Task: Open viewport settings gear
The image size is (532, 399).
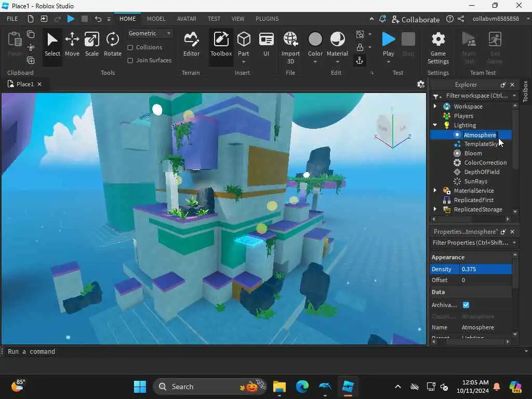Action: point(421,84)
